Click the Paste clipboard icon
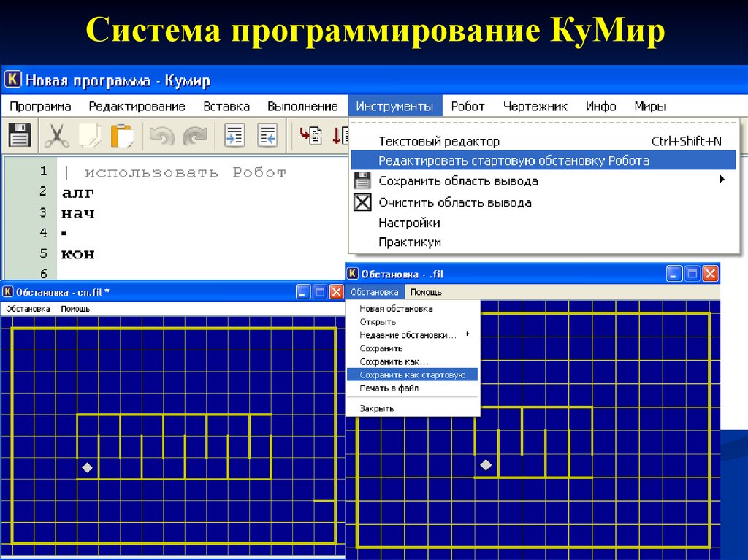The width and height of the screenshot is (748, 560). pyautogui.click(x=122, y=136)
